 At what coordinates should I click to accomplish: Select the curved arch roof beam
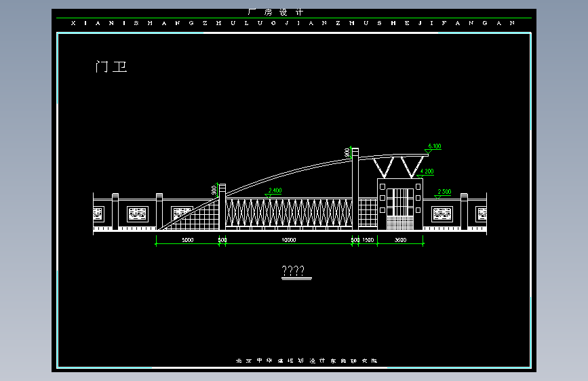tap(289, 174)
